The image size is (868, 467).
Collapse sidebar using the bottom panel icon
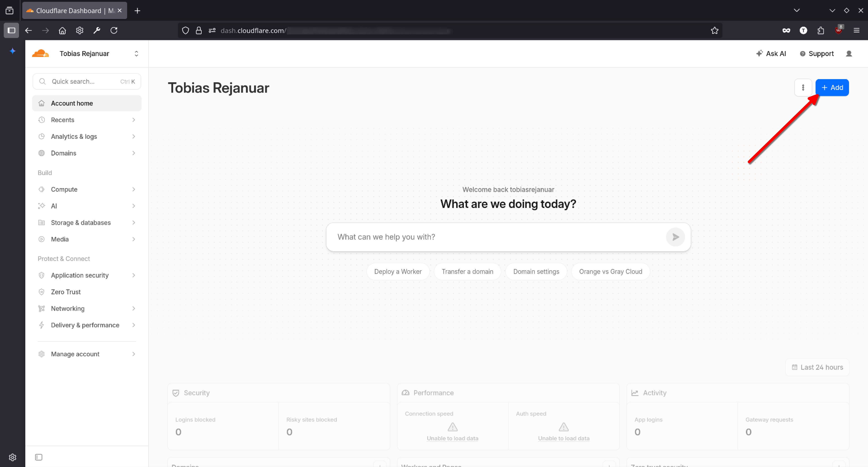[x=39, y=457]
